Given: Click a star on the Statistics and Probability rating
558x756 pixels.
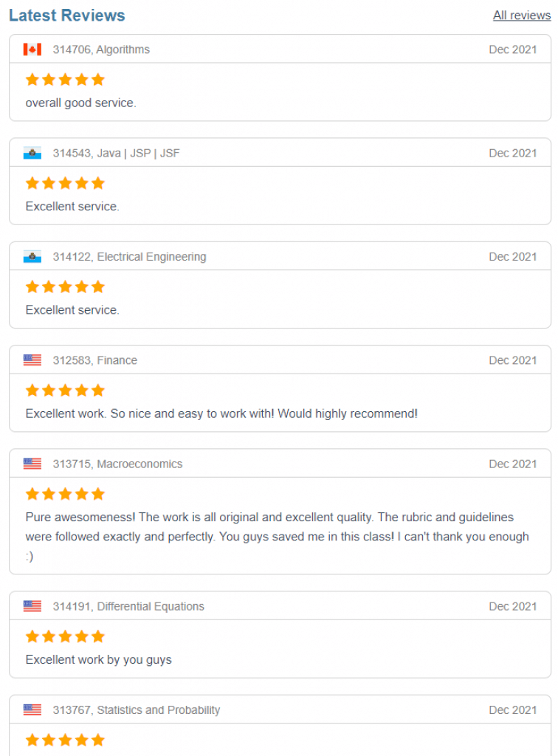Looking at the screenshot, I should pos(64,740).
